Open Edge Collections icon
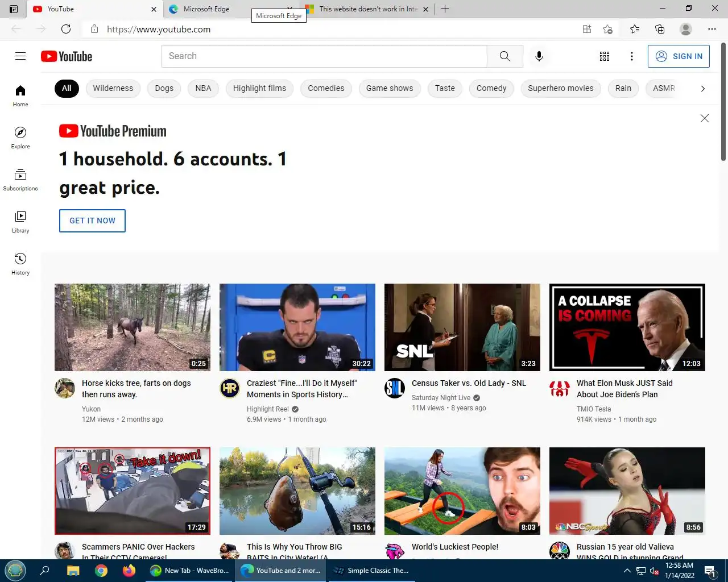 click(x=660, y=29)
